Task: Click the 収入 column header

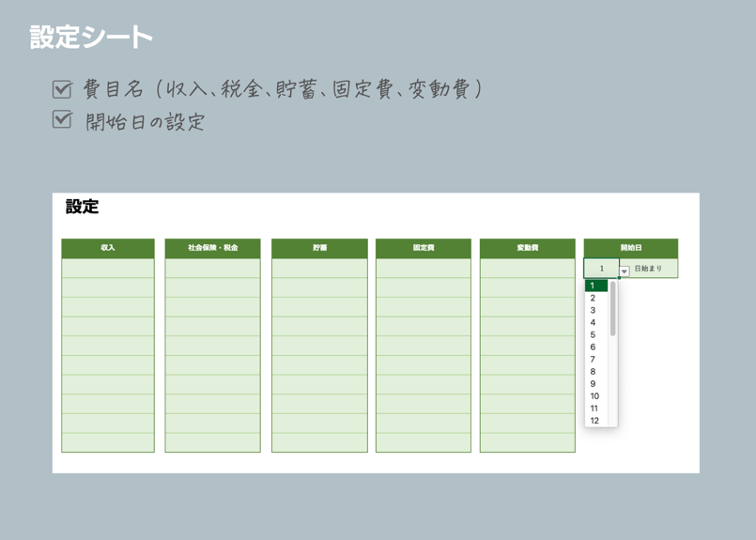Action: (x=108, y=248)
